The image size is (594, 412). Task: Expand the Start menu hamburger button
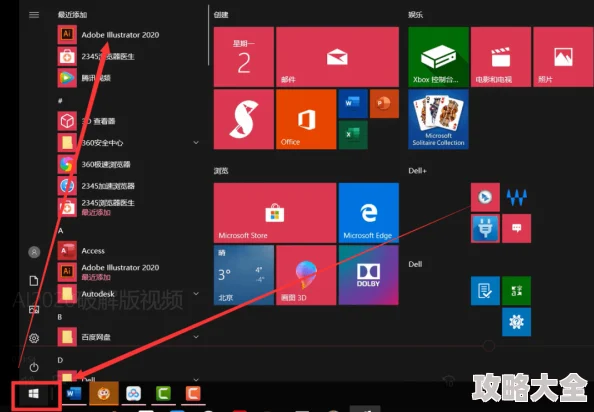tap(34, 15)
